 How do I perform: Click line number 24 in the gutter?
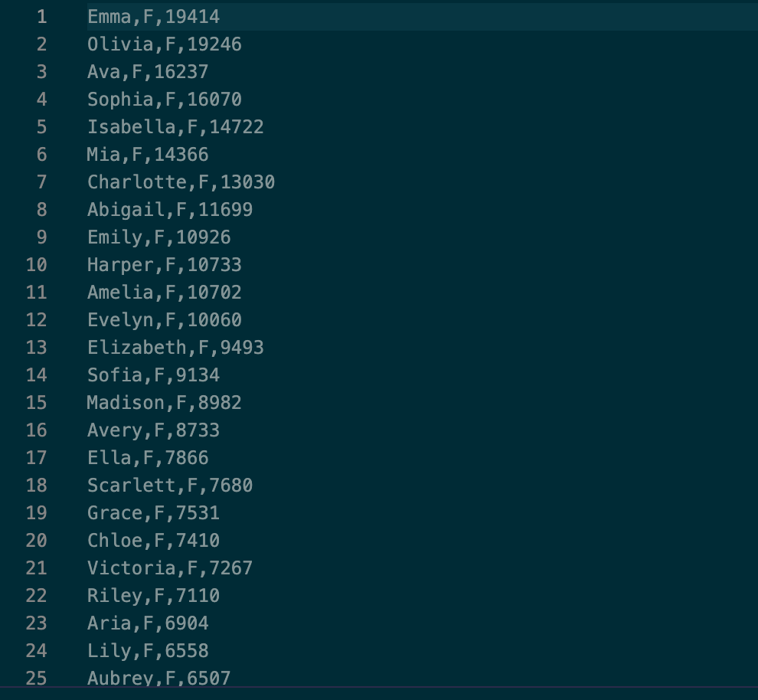pos(36,651)
